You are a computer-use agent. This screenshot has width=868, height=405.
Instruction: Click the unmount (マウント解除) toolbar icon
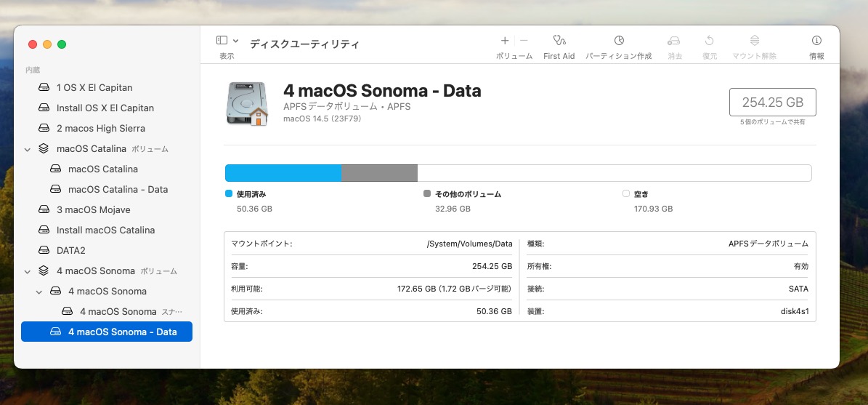[754, 41]
